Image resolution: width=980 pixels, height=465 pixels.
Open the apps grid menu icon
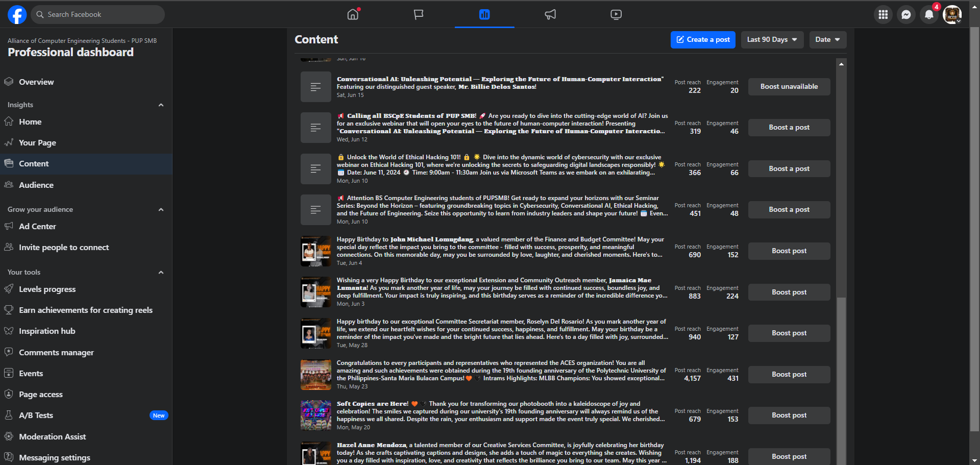tap(883, 15)
